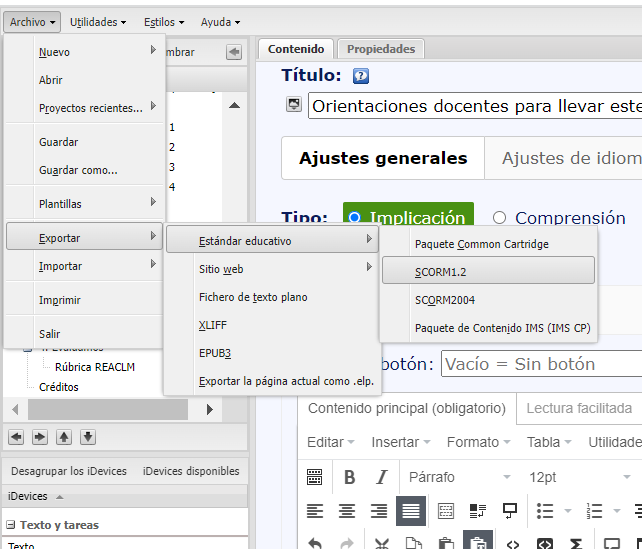
Task: Insert a math formula with sigma icon
Action: pyautogui.click(x=576, y=543)
